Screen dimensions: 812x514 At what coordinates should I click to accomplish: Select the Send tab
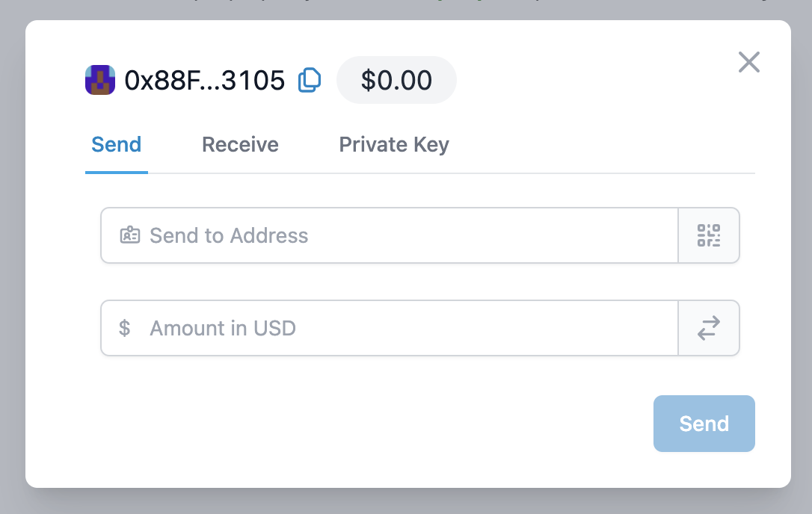click(117, 144)
